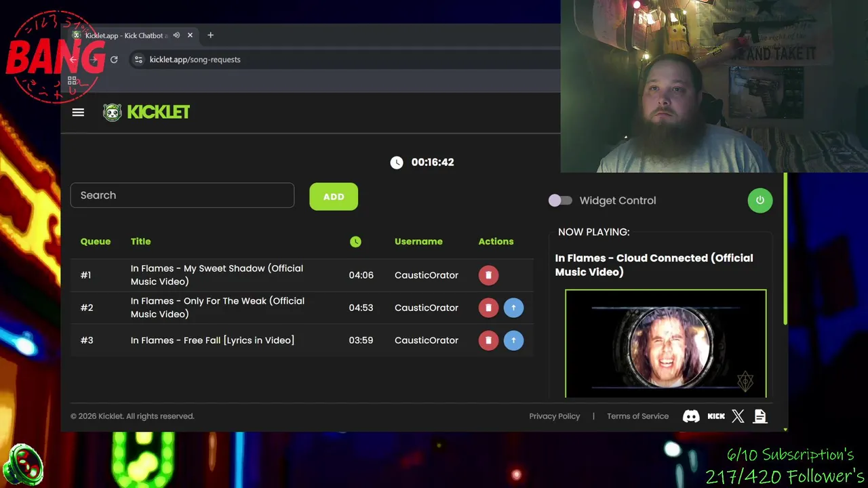Focus the Search song field
Screen dimensions: 868x488
[x=182, y=195]
